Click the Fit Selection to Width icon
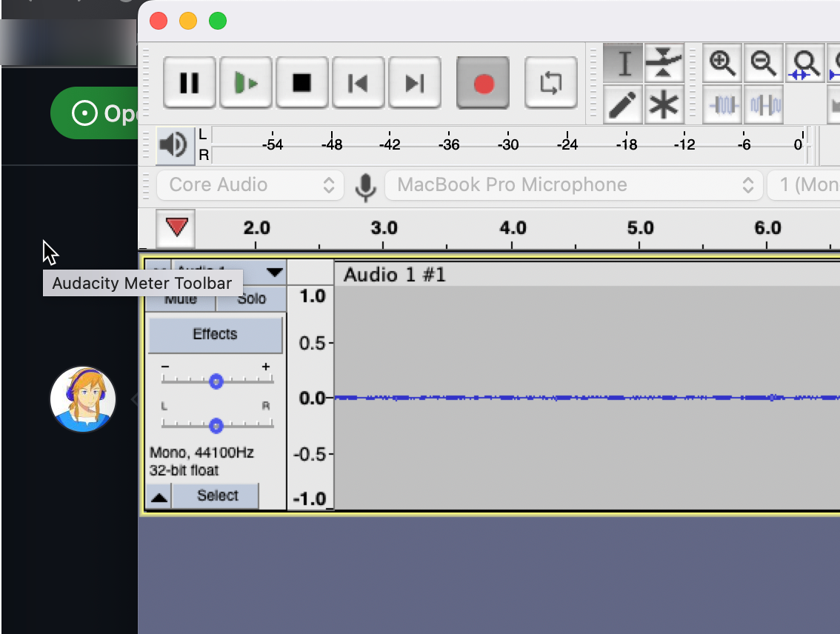This screenshot has width=840, height=634. 805,64
